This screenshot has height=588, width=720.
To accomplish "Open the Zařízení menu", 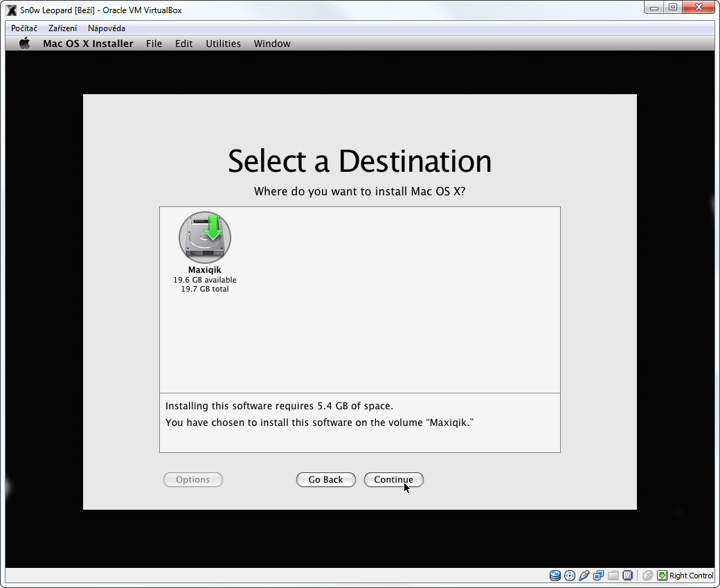I will (63, 28).
